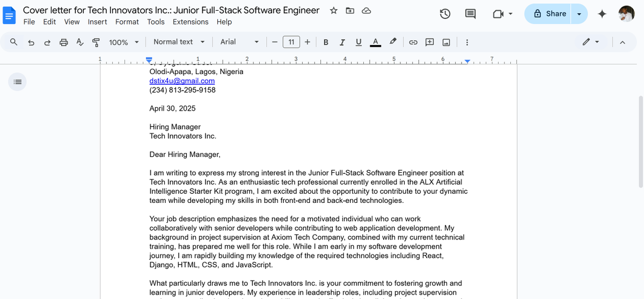
Task: Open the Format menu
Action: 127,21
